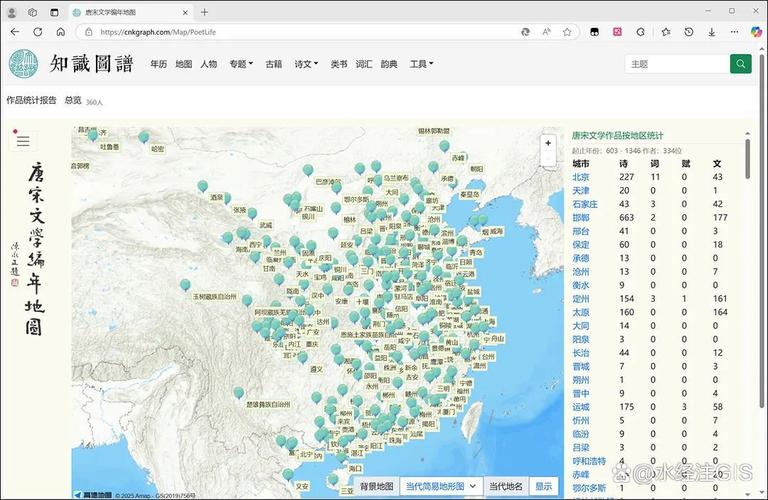The height and width of the screenshot is (500, 768).
Task: Click the 吐鲁番 map label
Action: click(x=110, y=147)
